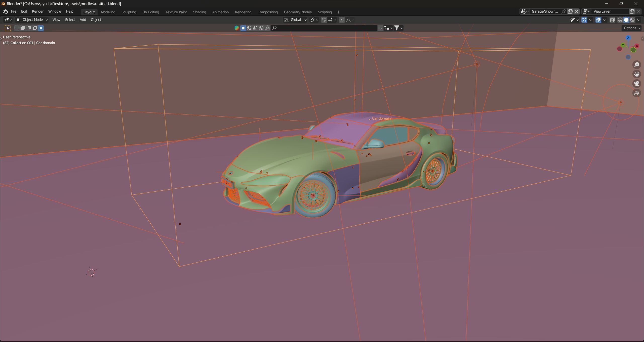Set selection mode to intersect
Viewport: 644px width, 342px height.
pos(41,28)
